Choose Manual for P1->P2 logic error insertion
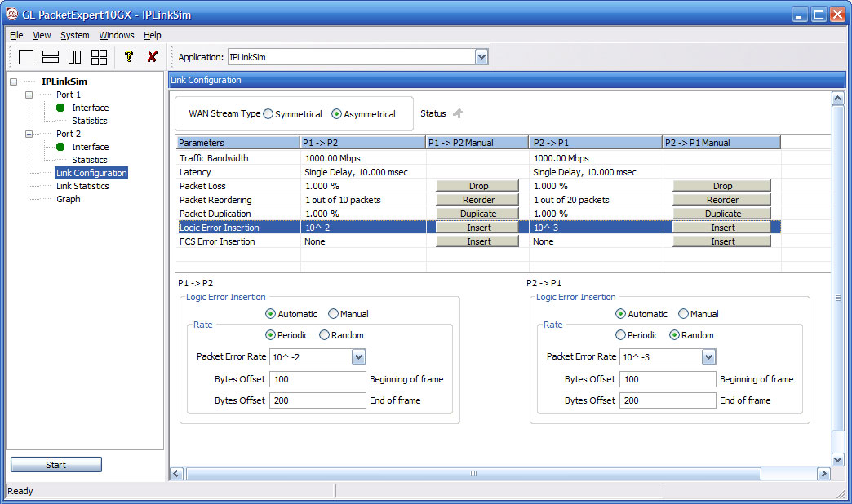The width and height of the screenshot is (852, 504). pos(333,314)
